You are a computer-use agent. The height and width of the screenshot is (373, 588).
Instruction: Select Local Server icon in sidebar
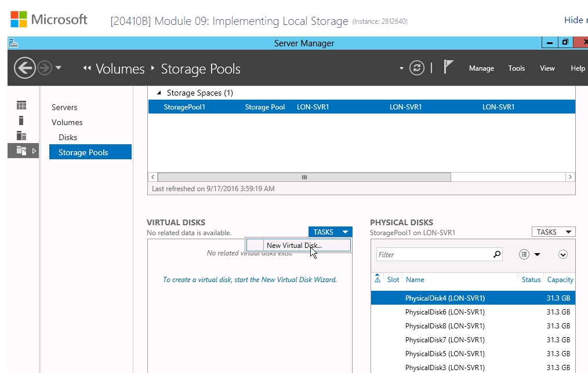(x=21, y=120)
